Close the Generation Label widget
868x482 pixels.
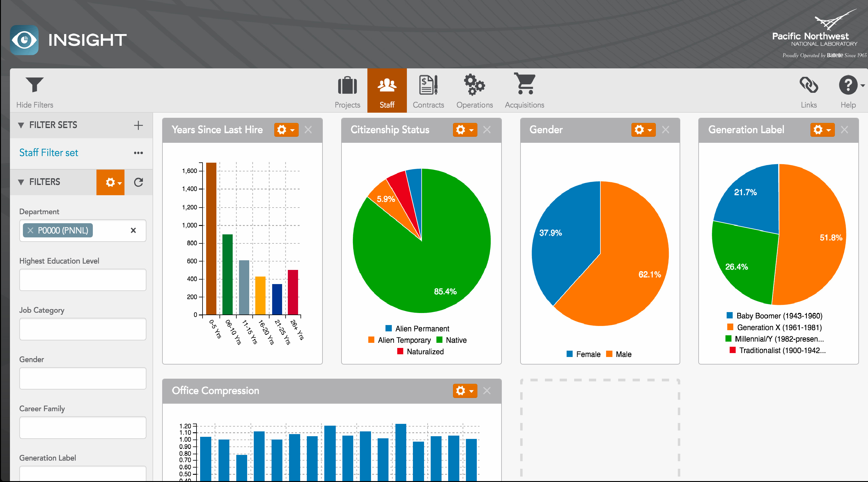point(844,130)
